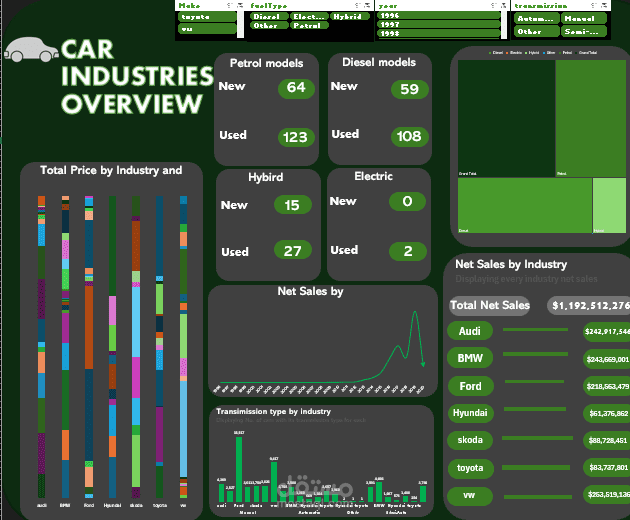Choose Semi-Auto in the transmission slicer
The height and width of the screenshot is (520, 630).
click(x=584, y=31)
